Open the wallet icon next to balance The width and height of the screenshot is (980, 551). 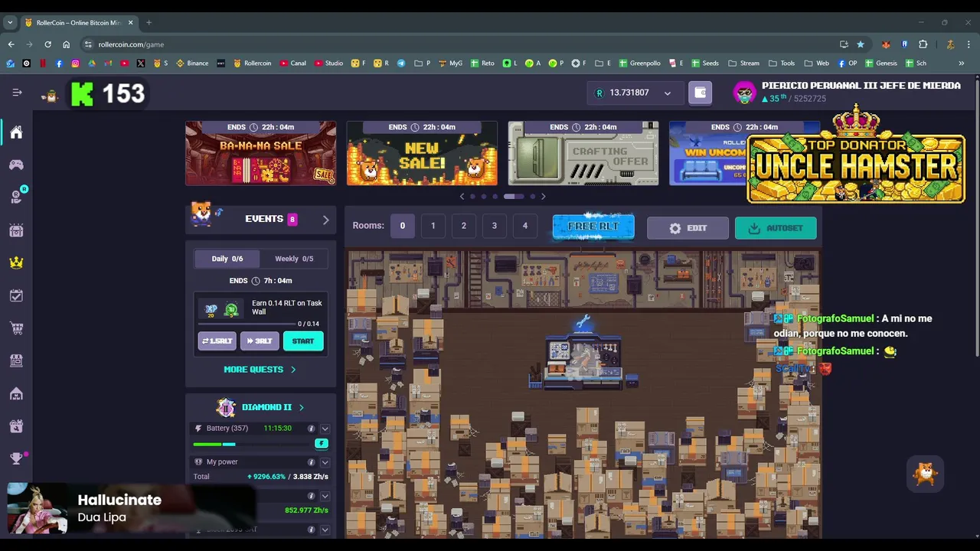point(700,93)
